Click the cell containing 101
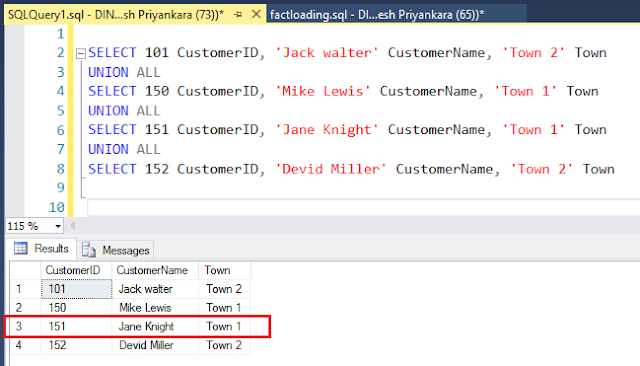Image resolution: width=640 pixels, height=366 pixels. (x=76, y=289)
